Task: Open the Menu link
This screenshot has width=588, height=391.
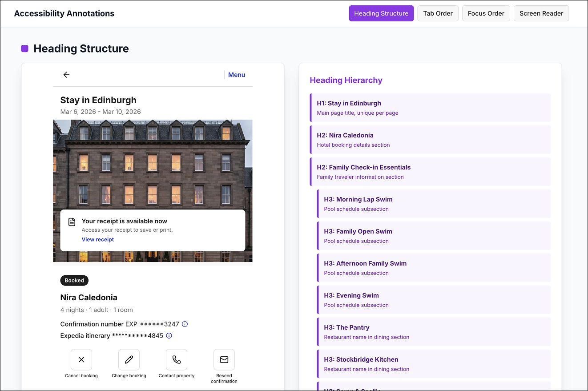Action: (237, 75)
